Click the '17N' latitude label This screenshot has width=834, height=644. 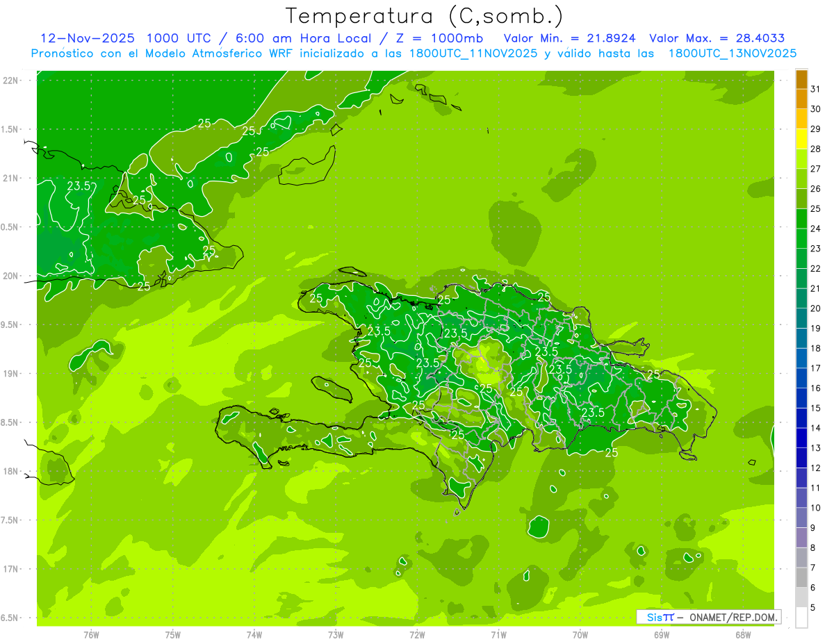[10, 569]
